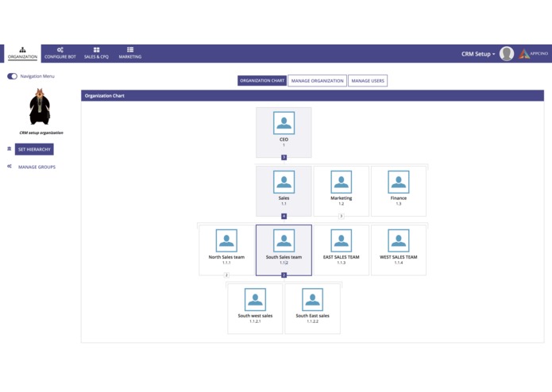Viewport: 552px width, 392px height.
Task: Switch to the Manage Users tab
Action: pos(368,80)
